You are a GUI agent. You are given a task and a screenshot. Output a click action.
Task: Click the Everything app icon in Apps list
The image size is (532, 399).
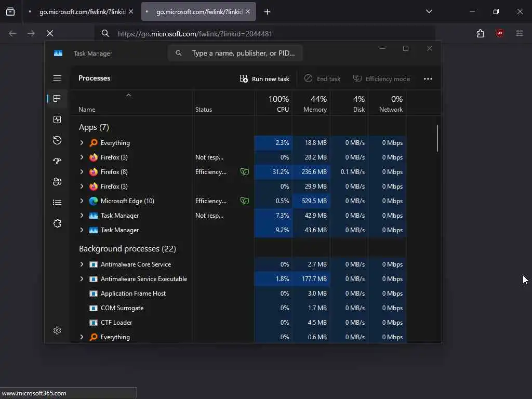point(94,143)
